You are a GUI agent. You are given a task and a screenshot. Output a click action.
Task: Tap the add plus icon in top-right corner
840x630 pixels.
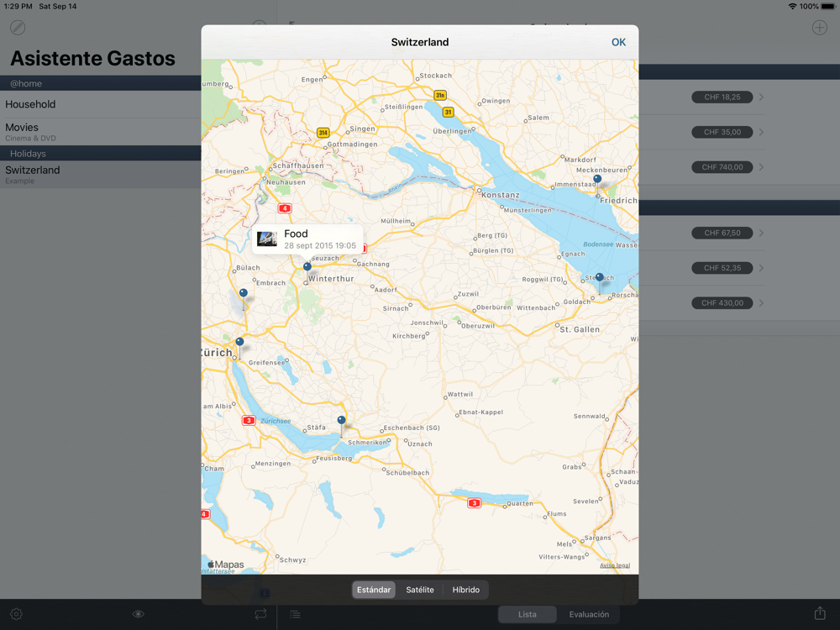pos(819,28)
